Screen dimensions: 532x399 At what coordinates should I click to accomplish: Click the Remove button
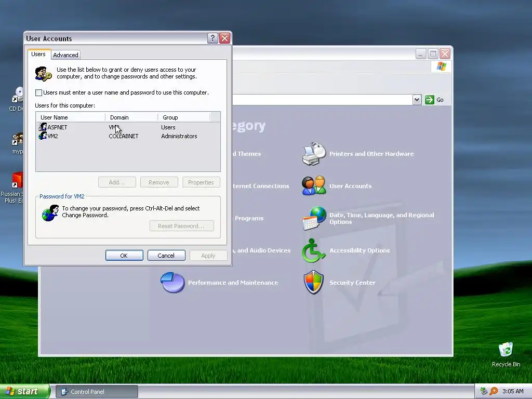pos(159,182)
